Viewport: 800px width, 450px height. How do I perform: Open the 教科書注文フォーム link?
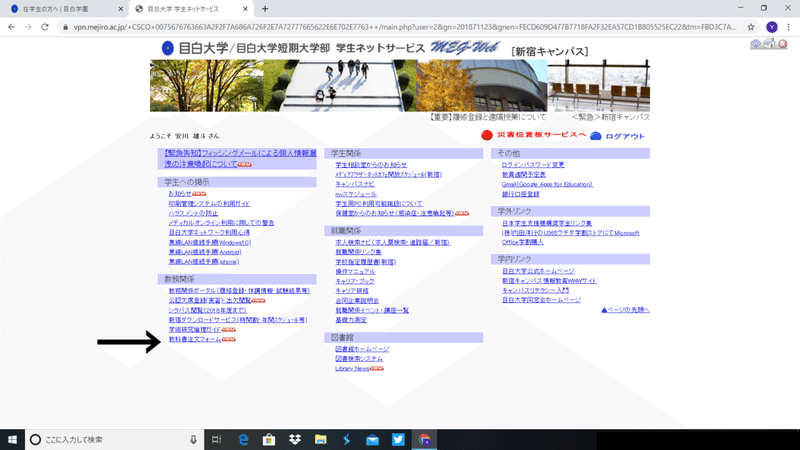pos(195,339)
